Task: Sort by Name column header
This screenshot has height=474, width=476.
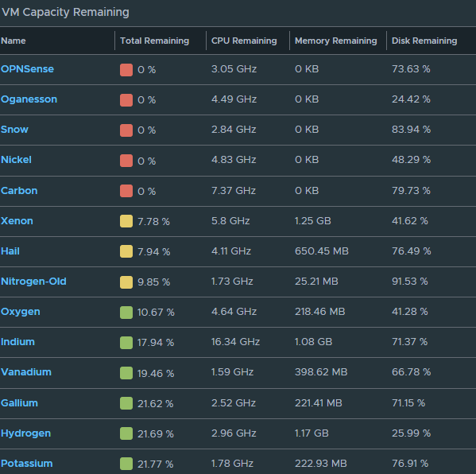Action: click(14, 41)
